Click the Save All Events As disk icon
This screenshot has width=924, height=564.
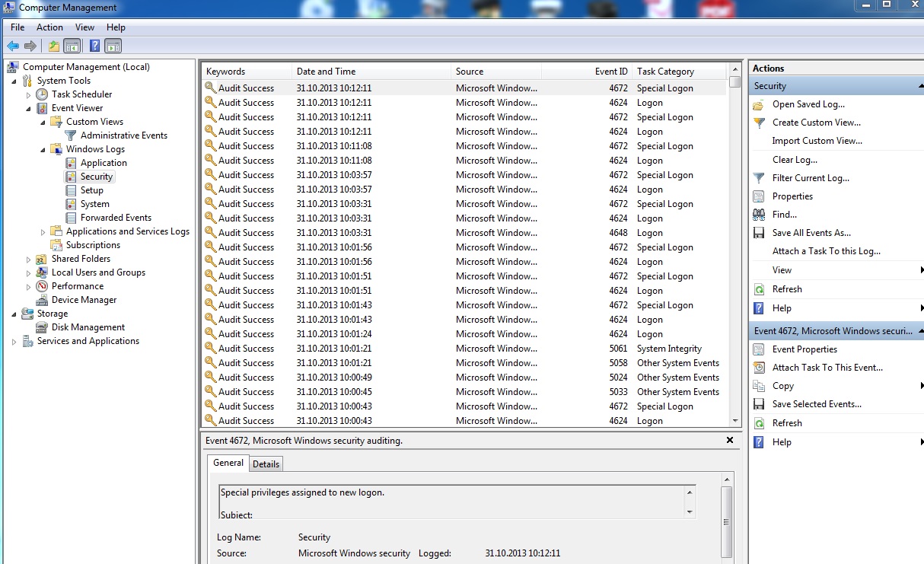pyautogui.click(x=759, y=233)
